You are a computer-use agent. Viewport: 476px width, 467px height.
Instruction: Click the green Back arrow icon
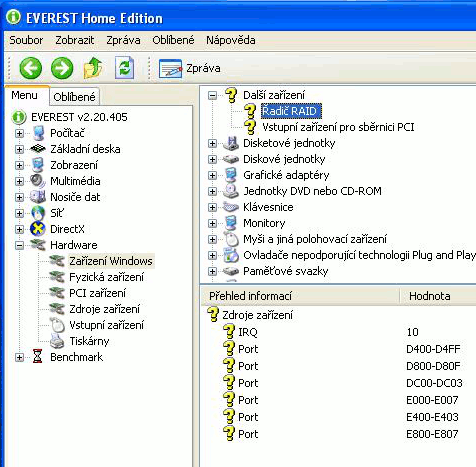(x=31, y=68)
